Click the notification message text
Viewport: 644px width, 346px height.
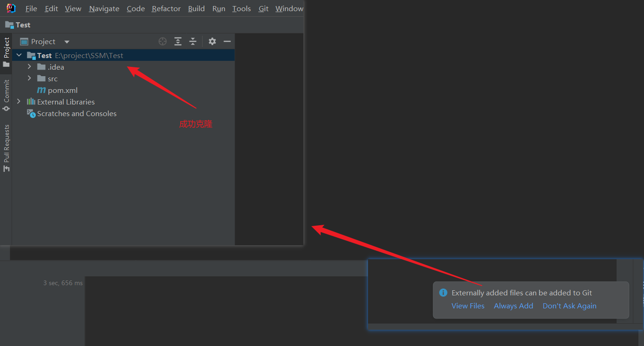pos(522,293)
